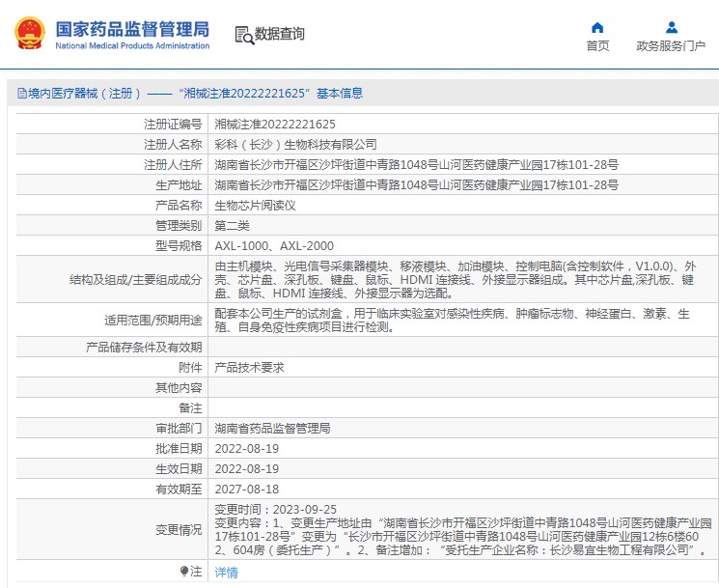Click the national emblem logo
Viewport: 719px width, 588px height.
pos(30,33)
